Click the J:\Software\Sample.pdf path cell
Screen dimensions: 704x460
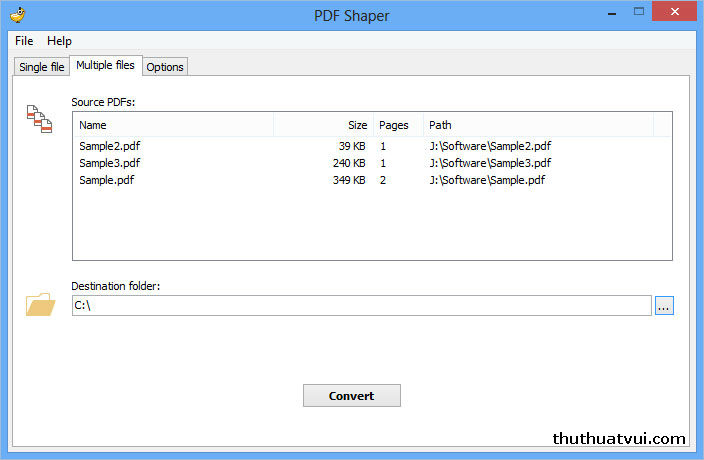click(x=487, y=180)
